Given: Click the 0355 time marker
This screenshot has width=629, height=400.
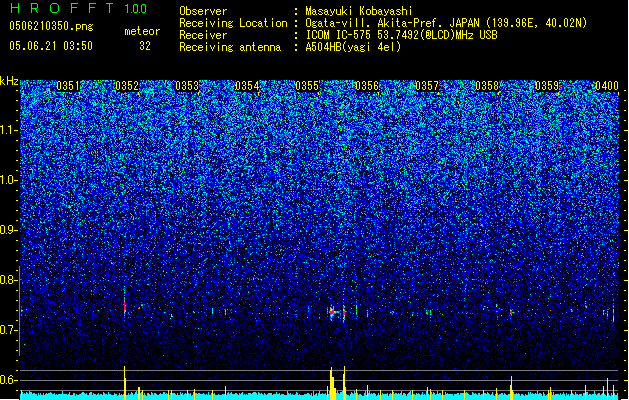Looking at the screenshot, I should (x=307, y=86).
